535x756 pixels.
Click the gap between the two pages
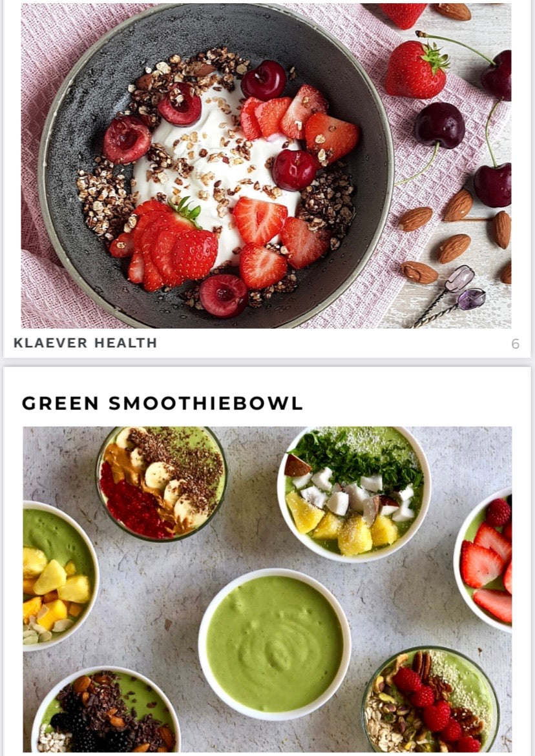click(x=267, y=362)
